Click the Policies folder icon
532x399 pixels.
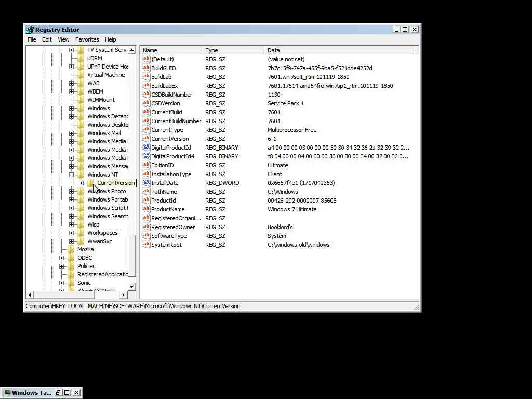71,266
